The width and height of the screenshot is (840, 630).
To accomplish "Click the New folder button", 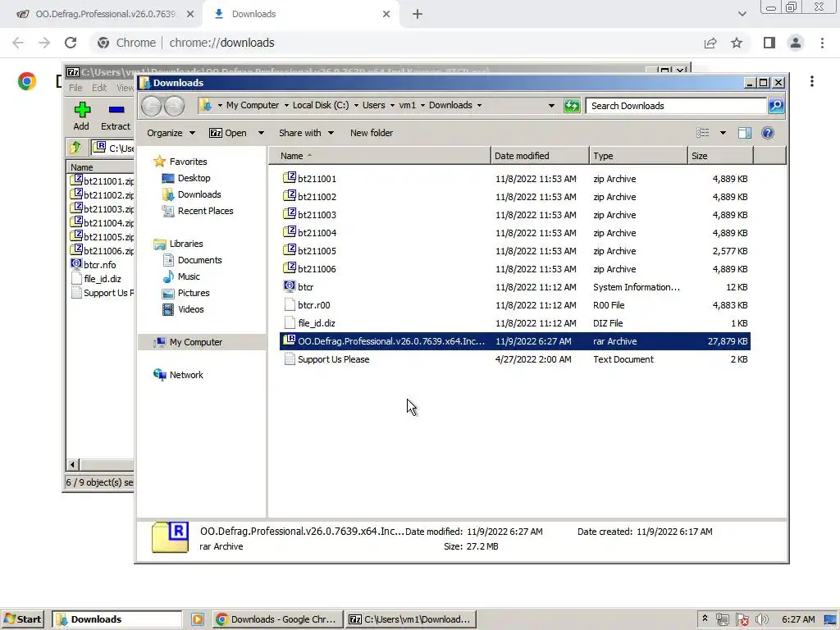I will pyautogui.click(x=372, y=133).
